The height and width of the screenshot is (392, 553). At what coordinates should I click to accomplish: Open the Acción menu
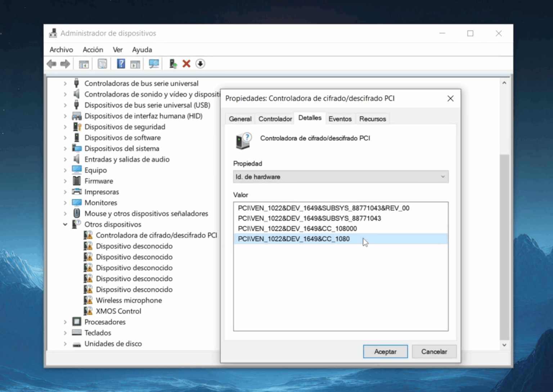pyautogui.click(x=93, y=50)
